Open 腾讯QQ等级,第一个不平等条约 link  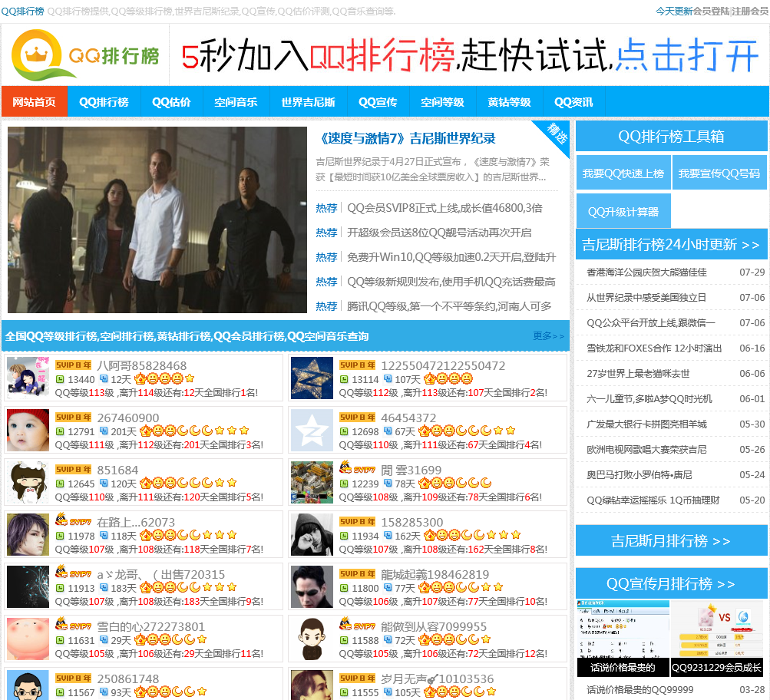coord(449,306)
